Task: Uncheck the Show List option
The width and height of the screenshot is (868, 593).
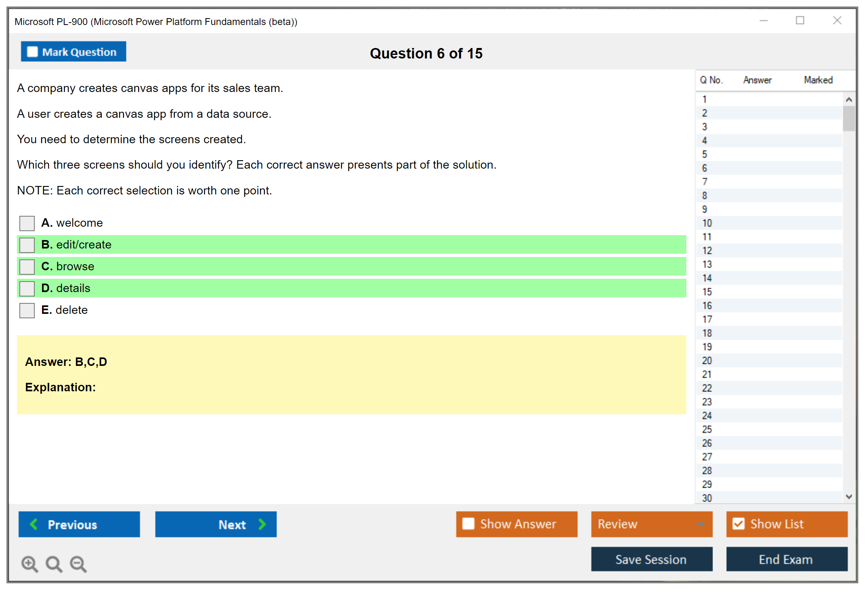Action: pyautogui.click(x=738, y=524)
